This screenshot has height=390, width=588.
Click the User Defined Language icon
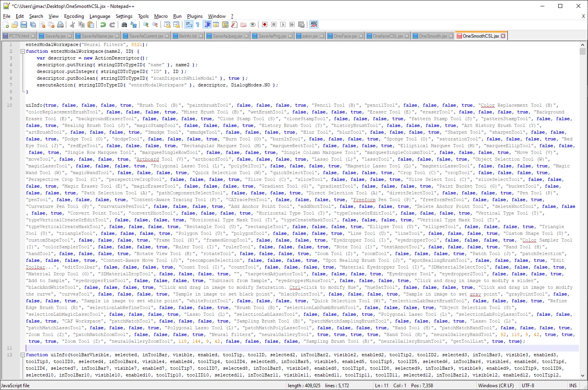pyautogui.click(x=216, y=25)
